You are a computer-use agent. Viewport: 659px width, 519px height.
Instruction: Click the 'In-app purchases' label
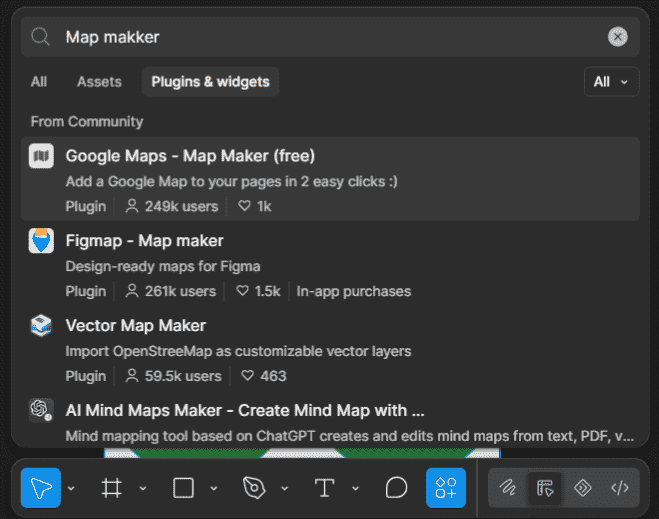pos(353,291)
